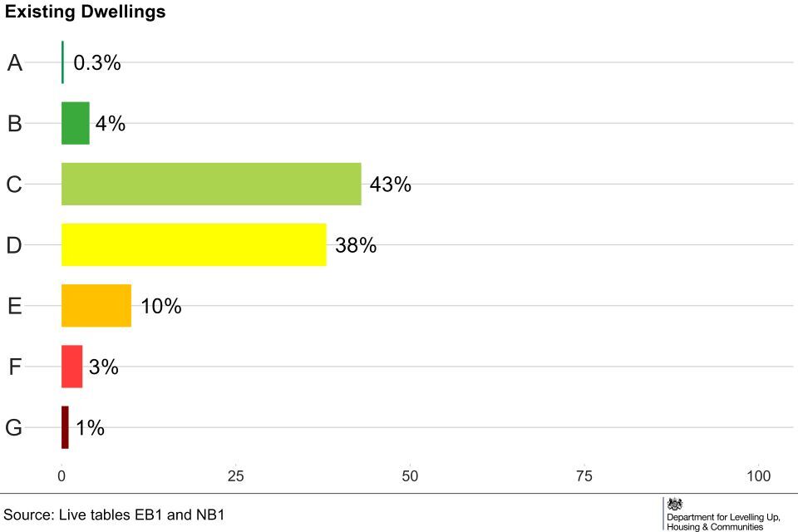The height and width of the screenshot is (532, 798).
Task: Click the thin green A rating bar
Action: 62,62
